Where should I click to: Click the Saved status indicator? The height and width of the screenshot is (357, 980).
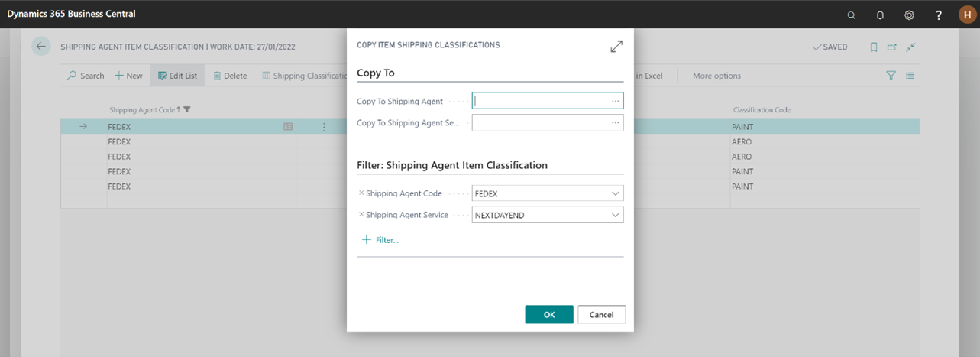click(x=830, y=47)
